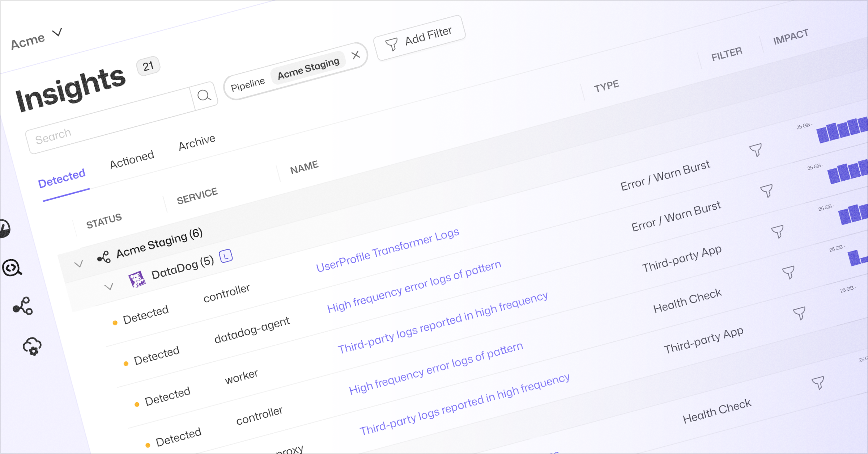Open the last Third-party logs reported link
Image resolution: width=868 pixels, height=454 pixels.
pyautogui.click(x=464, y=405)
